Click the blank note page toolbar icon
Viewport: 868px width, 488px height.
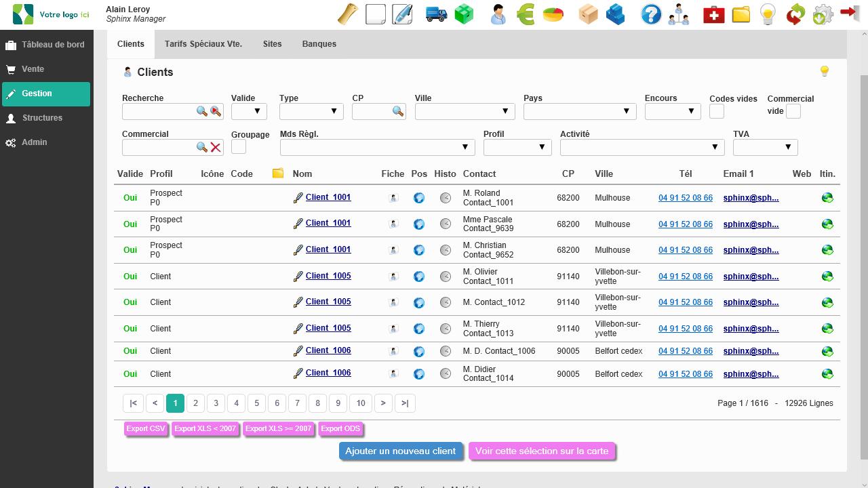[x=375, y=14]
